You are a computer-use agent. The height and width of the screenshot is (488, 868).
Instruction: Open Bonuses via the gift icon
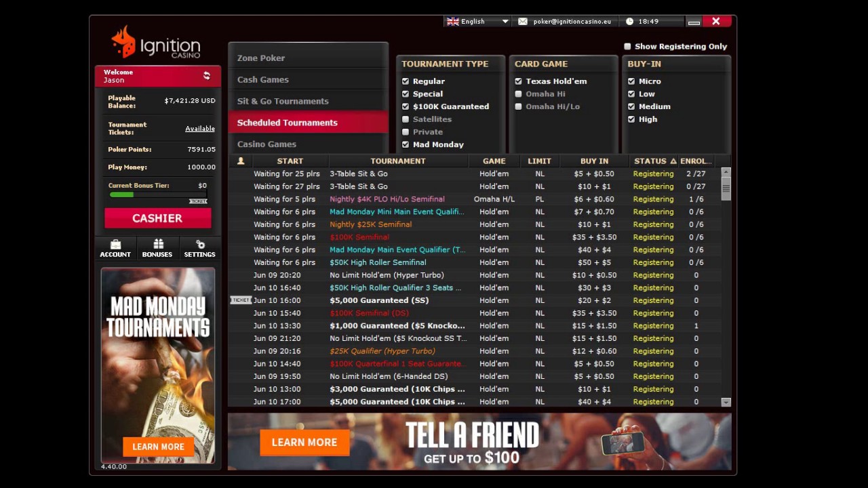click(x=158, y=244)
